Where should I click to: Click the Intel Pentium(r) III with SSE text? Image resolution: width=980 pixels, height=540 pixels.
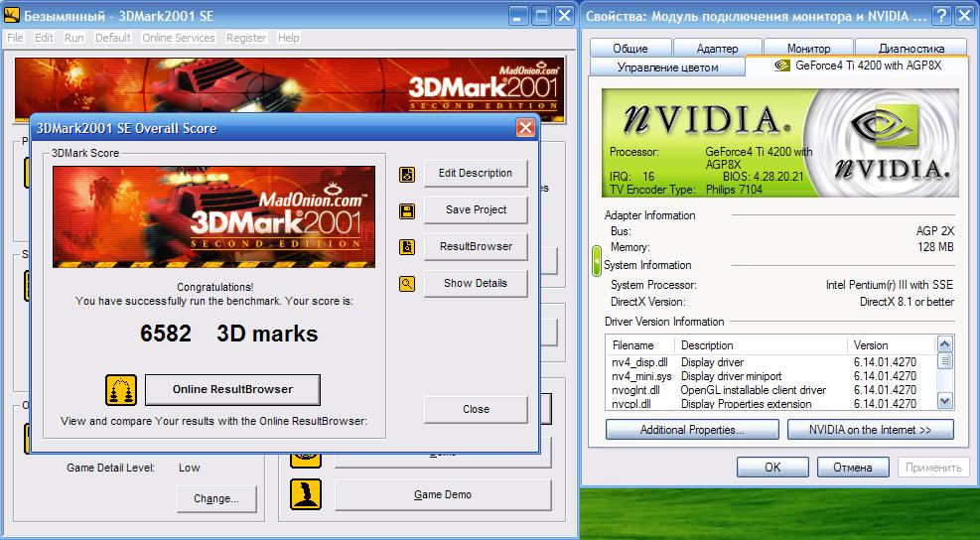[x=890, y=285]
